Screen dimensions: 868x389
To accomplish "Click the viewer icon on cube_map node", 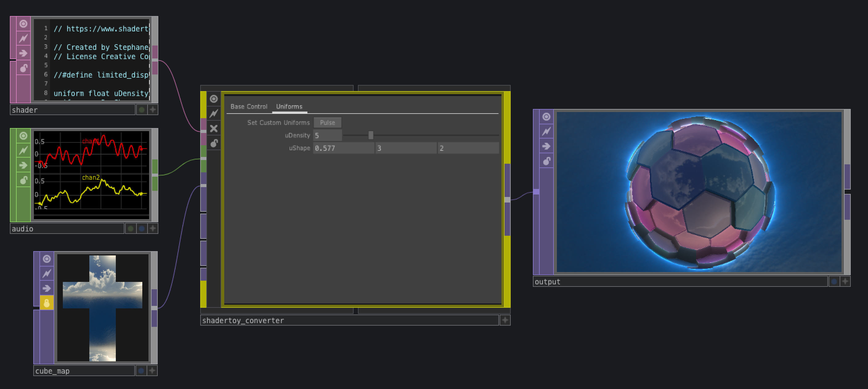I will tap(47, 259).
